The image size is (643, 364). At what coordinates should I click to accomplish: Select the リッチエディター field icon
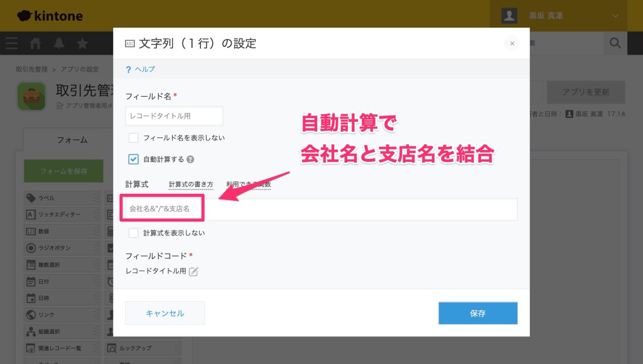pos(31,215)
